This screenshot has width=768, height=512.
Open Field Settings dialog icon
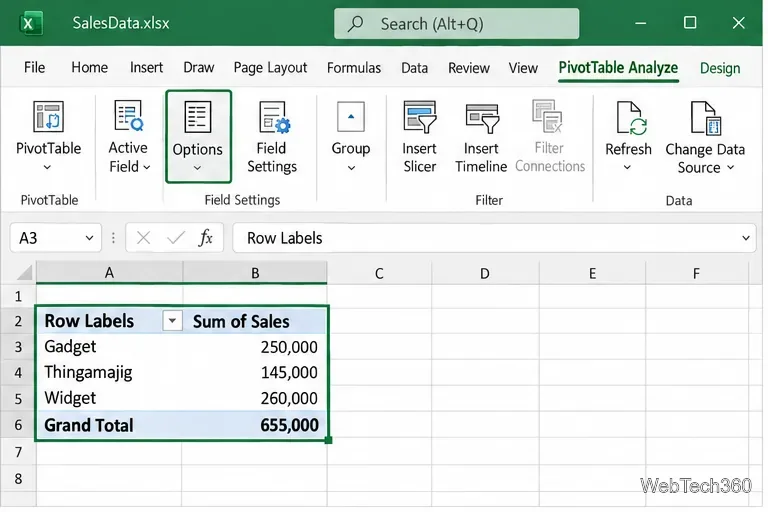tap(274, 117)
